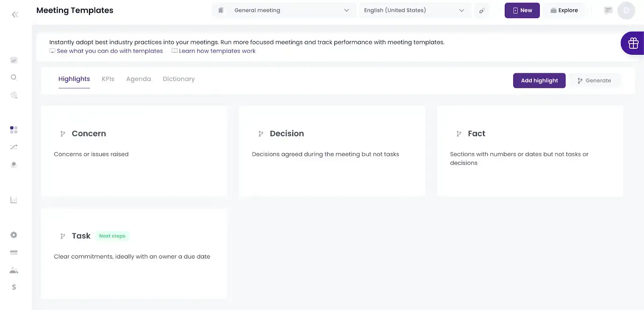This screenshot has width=644, height=310.
Task: Click the billing card icon in sidebar
Action: coord(14,252)
